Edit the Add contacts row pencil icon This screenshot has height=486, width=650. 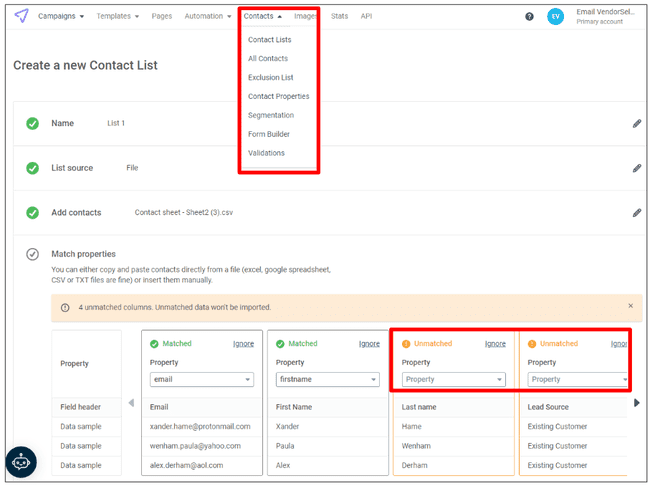click(x=636, y=212)
